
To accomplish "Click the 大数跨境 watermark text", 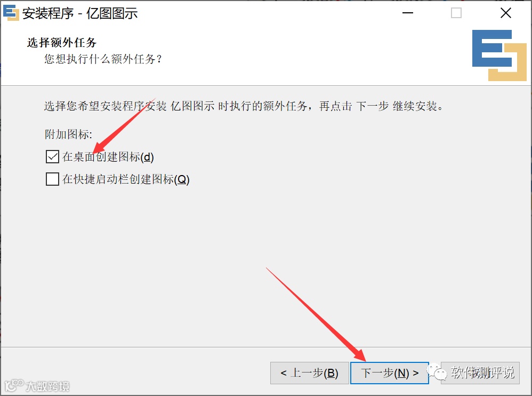I will click(x=47, y=386).
